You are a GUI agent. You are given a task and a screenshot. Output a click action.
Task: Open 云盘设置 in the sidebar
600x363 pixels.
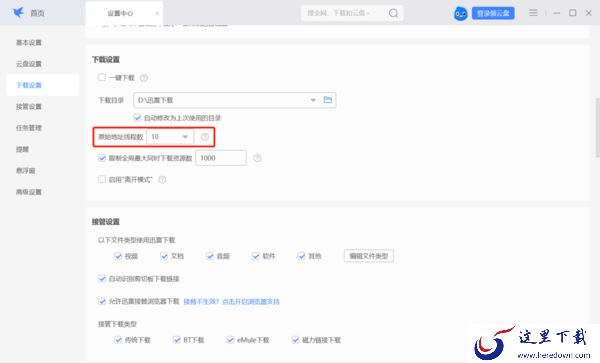(x=29, y=64)
